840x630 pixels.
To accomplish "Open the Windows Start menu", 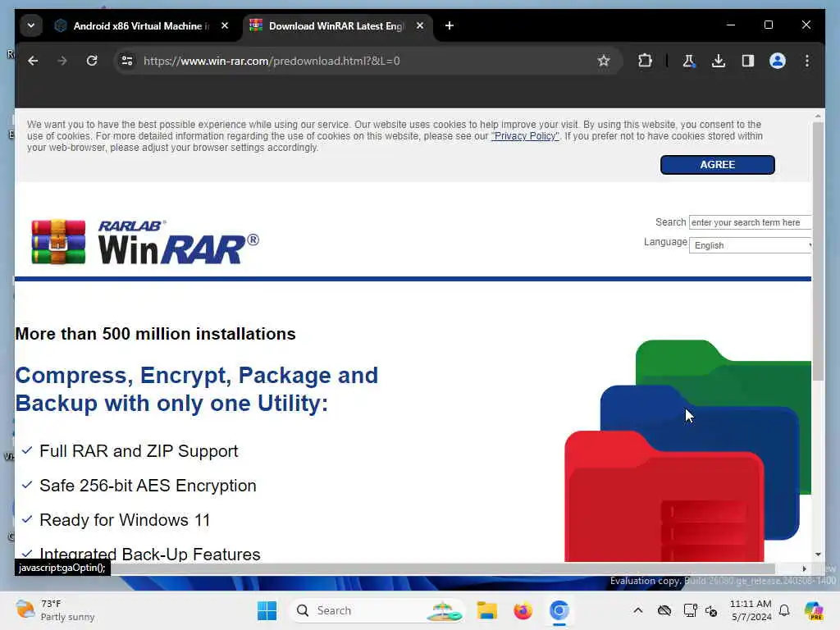I will click(267, 610).
